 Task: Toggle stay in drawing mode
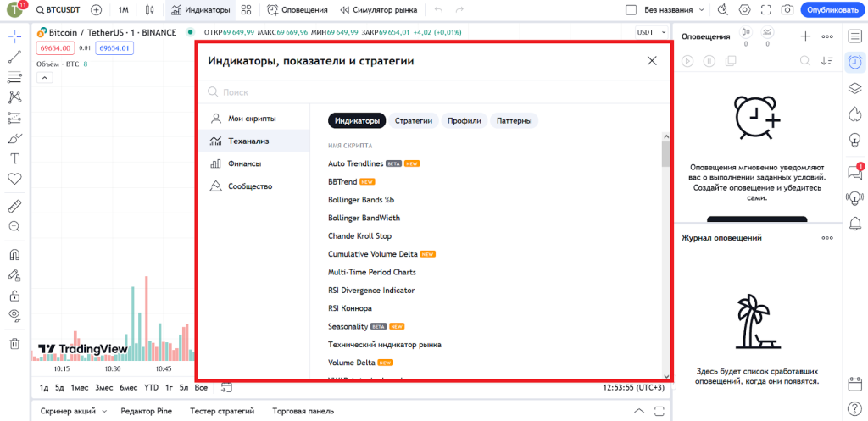click(15, 275)
